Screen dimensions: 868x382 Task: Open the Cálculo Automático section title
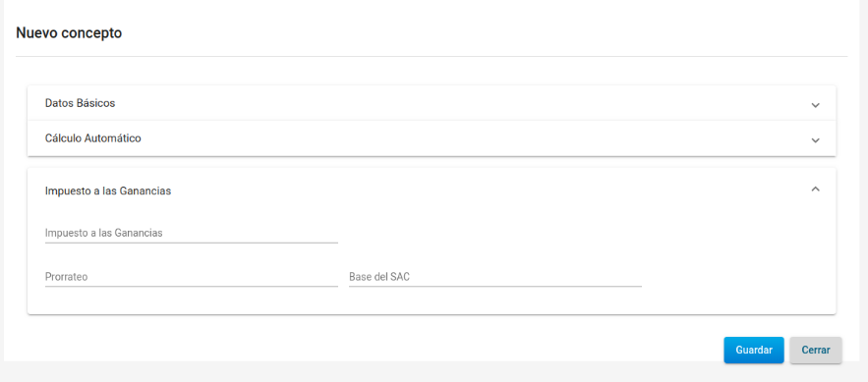point(93,138)
